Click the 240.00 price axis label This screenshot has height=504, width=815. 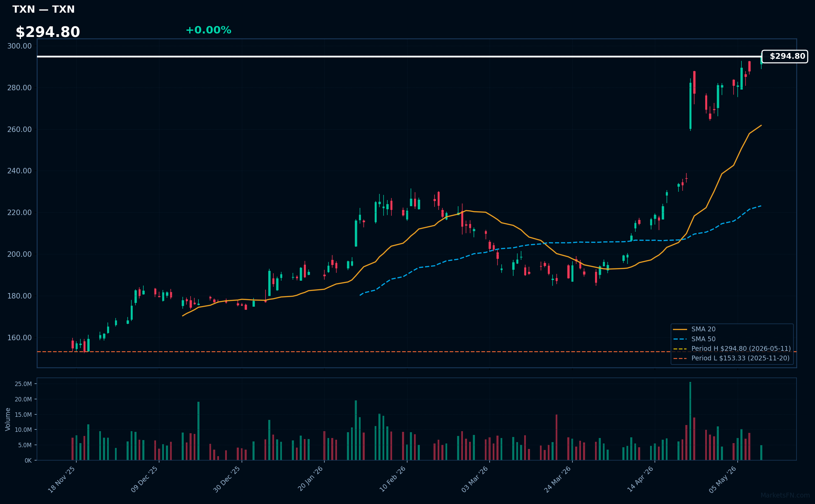coord(20,171)
